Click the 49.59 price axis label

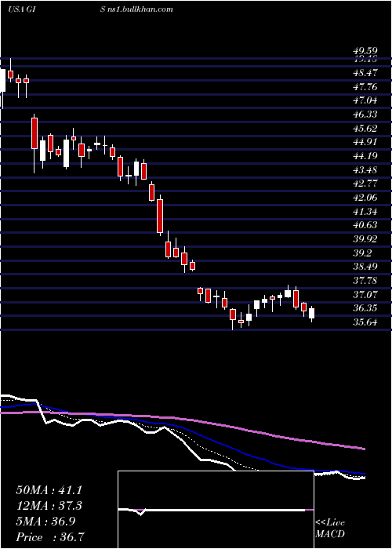pos(366,52)
